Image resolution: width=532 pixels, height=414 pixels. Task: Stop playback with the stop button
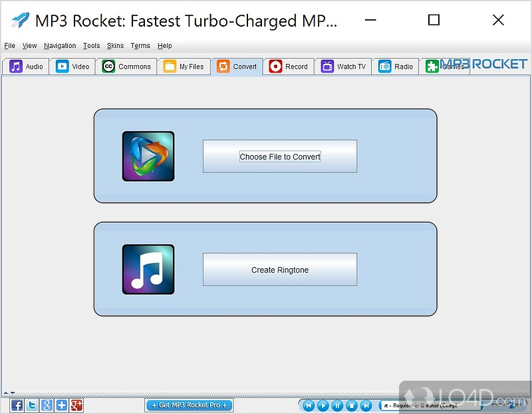(352, 405)
